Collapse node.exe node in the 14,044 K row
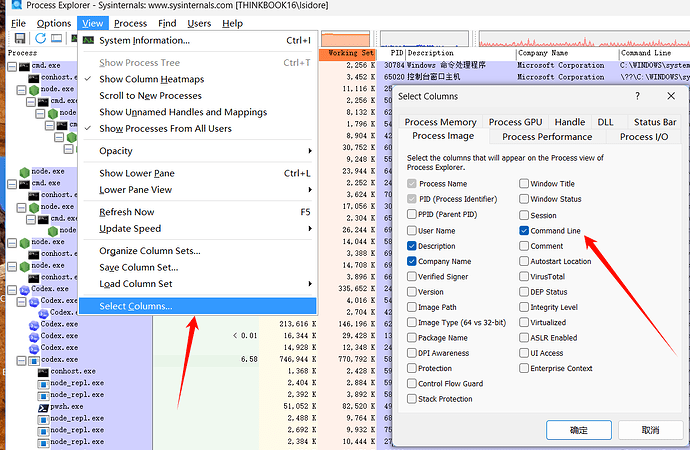Viewport: 690px width, 450px height. (x=12, y=243)
